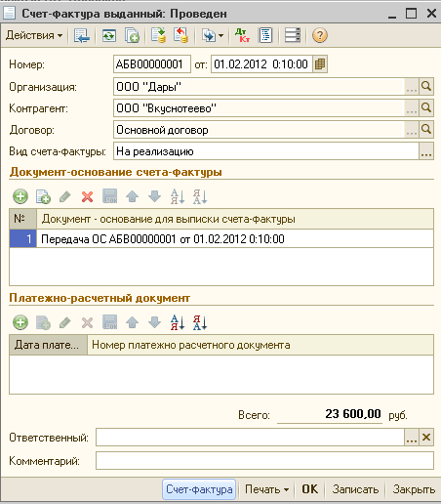The height and width of the screenshot is (504, 441).
Task: Click the find-in-list toolbar icon
Action: point(81,35)
